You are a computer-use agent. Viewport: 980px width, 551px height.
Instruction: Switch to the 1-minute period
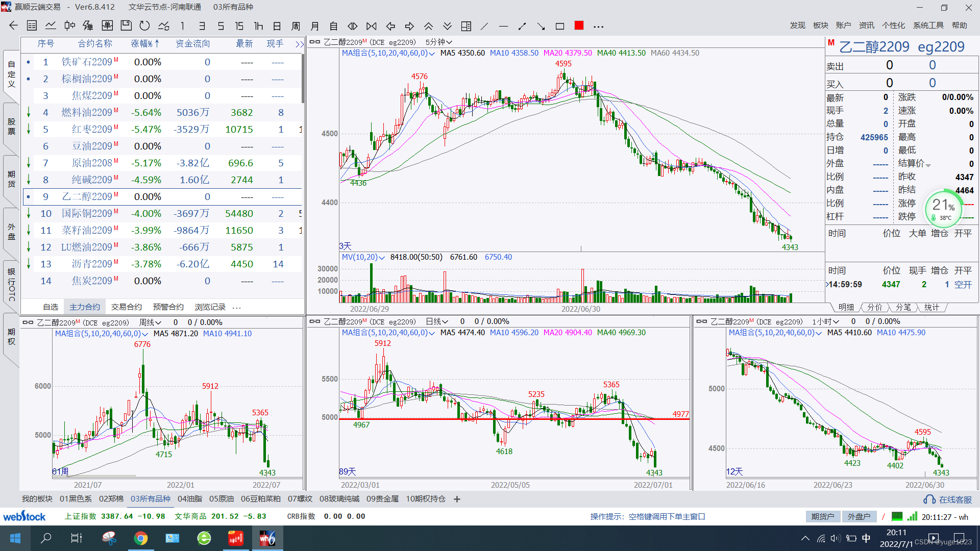click(x=182, y=26)
